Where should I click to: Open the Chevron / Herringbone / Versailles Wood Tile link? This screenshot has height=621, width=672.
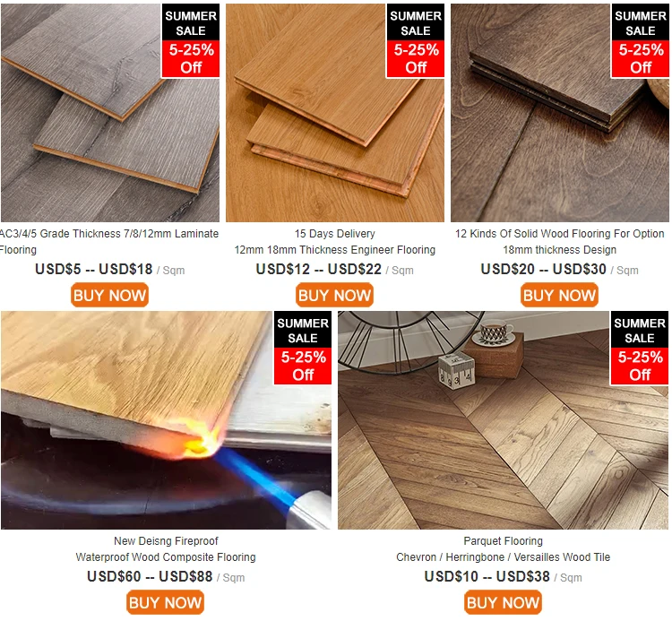(x=503, y=557)
